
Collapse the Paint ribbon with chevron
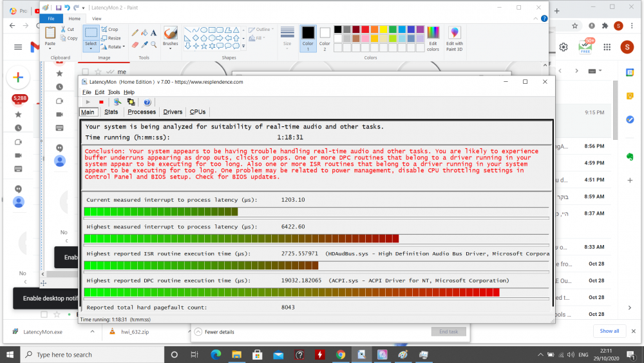click(536, 19)
